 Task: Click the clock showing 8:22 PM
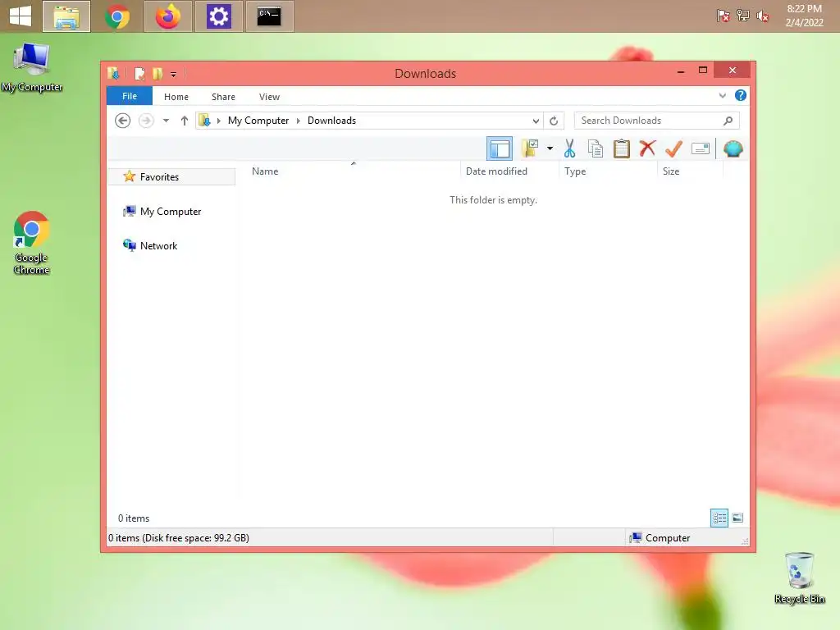[804, 16]
